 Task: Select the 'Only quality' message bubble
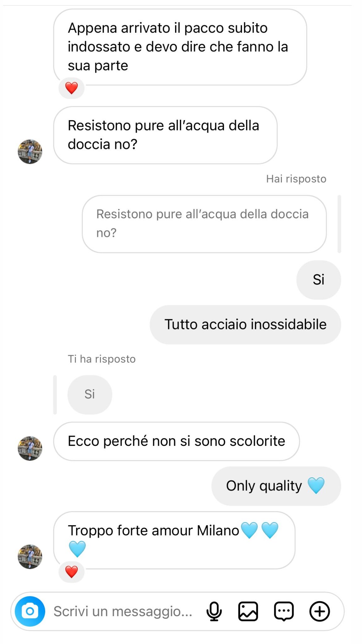click(x=276, y=486)
